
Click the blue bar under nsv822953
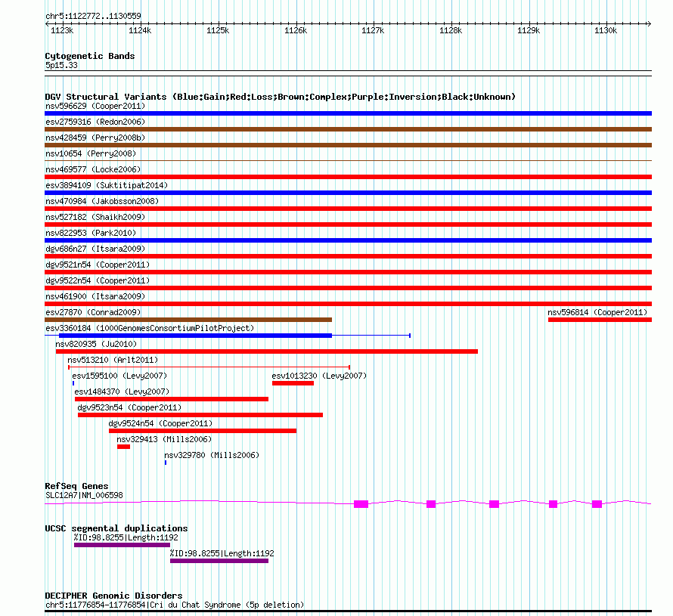point(348,240)
